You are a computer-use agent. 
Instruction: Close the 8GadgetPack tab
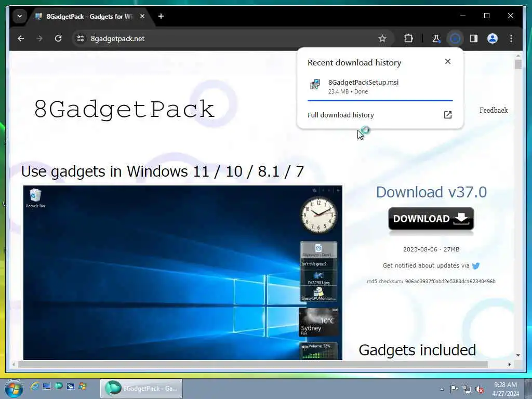[x=142, y=16]
